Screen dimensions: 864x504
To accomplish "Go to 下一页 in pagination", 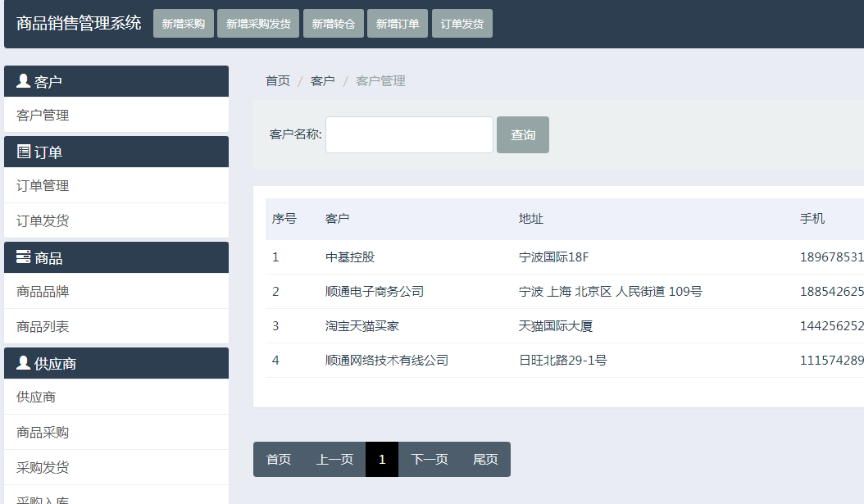I will click(430, 460).
